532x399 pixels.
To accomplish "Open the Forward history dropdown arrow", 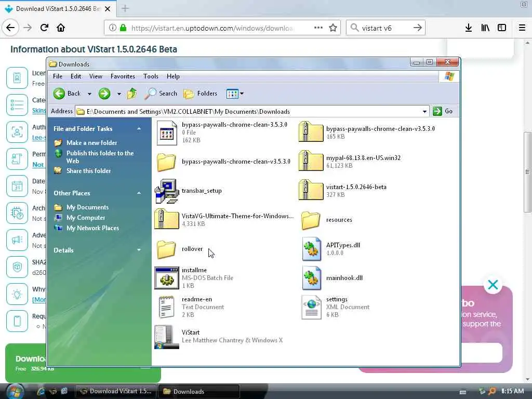I will pos(119,94).
